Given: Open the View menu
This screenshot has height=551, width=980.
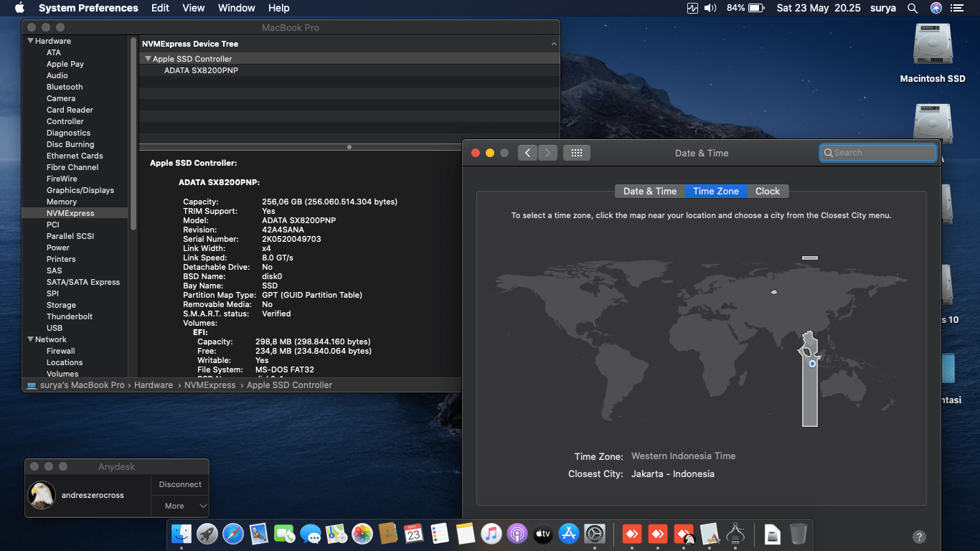Looking at the screenshot, I should click(194, 8).
